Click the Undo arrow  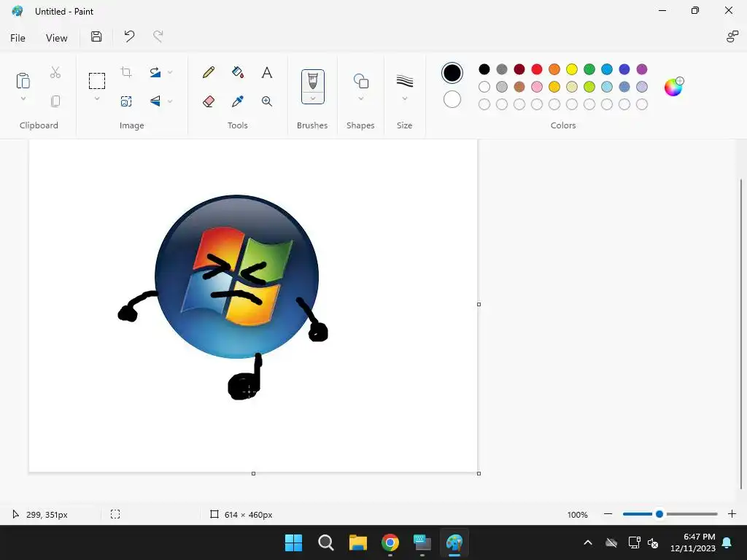pos(129,36)
